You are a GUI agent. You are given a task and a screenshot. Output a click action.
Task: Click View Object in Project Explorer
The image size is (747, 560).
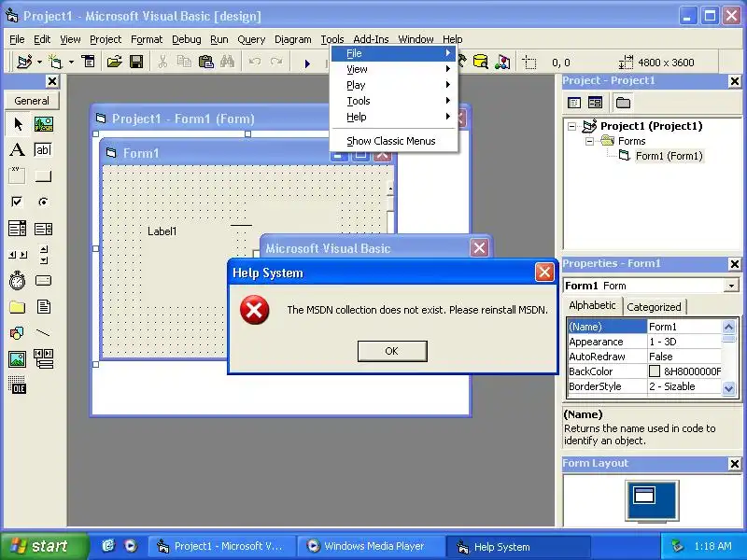tap(595, 103)
